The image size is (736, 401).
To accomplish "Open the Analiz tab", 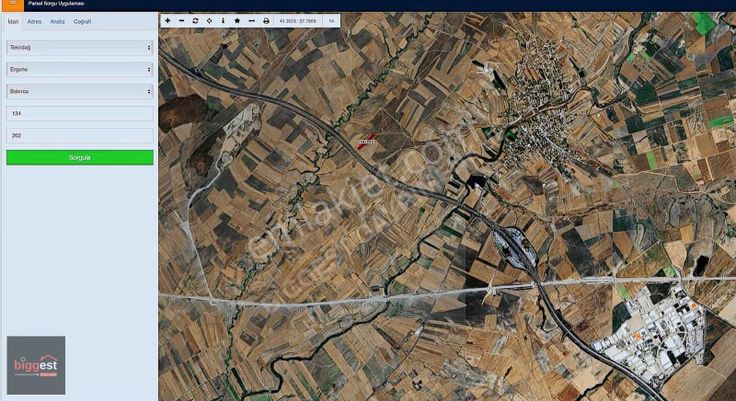I will [57, 22].
